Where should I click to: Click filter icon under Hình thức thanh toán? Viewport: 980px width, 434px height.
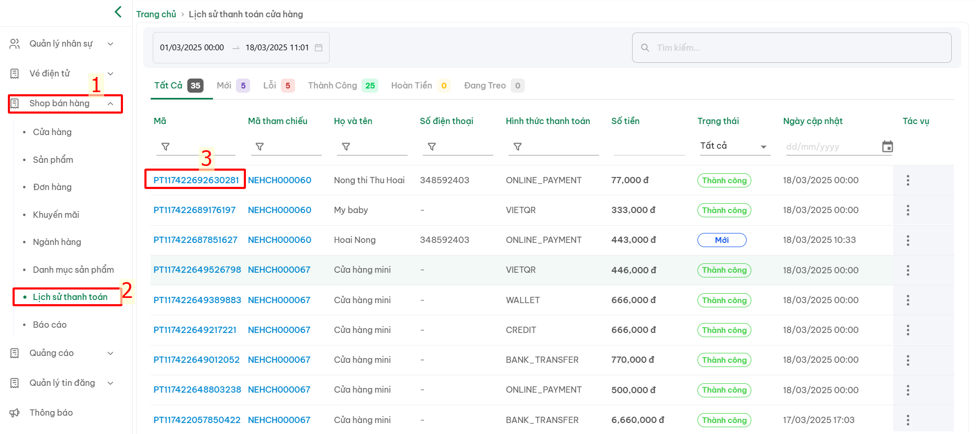pyautogui.click(x=517, y=147)
